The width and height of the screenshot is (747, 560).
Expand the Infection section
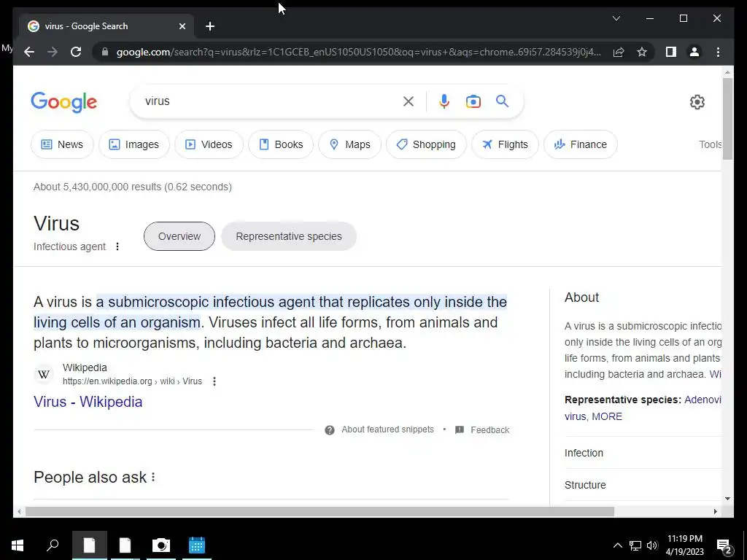(x=643, y=452)
